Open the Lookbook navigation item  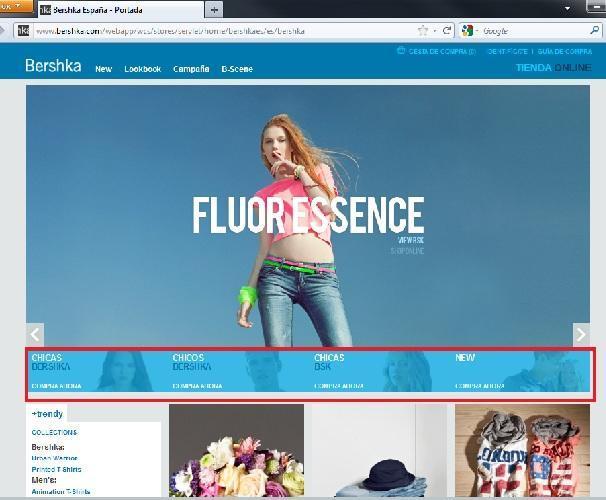142,69
